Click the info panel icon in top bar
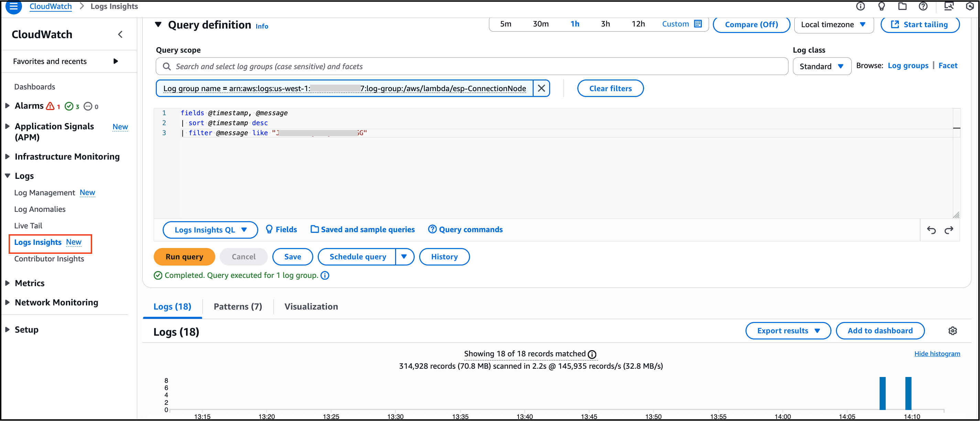 [860, 6]
